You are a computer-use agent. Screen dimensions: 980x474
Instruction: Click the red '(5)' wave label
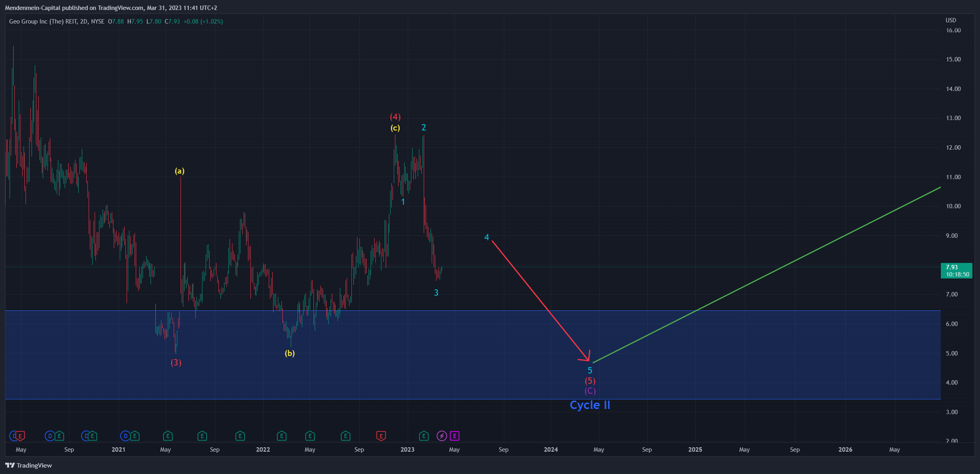click(x=590, y=381)
